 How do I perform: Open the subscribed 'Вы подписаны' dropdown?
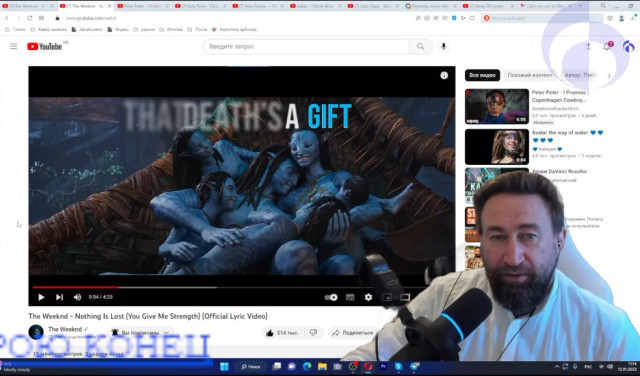(x=141, y=333)
